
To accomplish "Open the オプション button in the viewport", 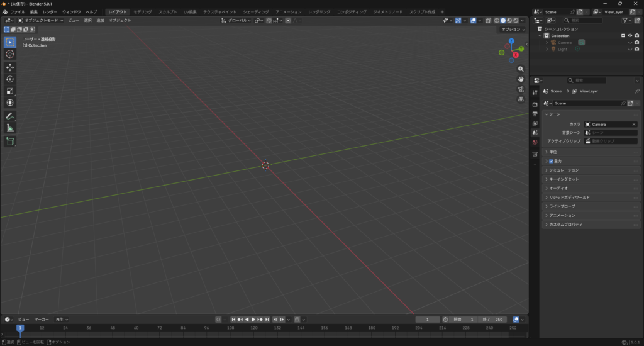I will [x=512, y=30].
